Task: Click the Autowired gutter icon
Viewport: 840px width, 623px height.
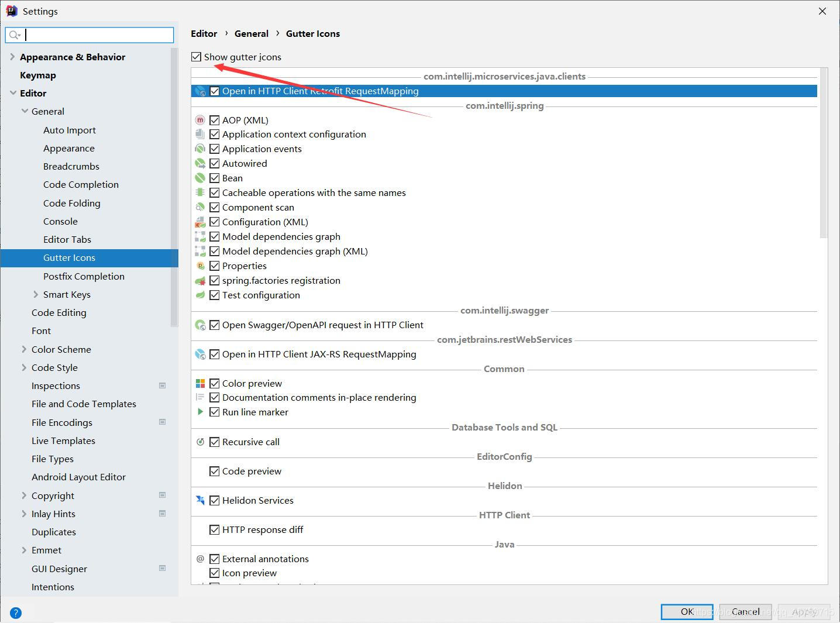Action: 200,163
